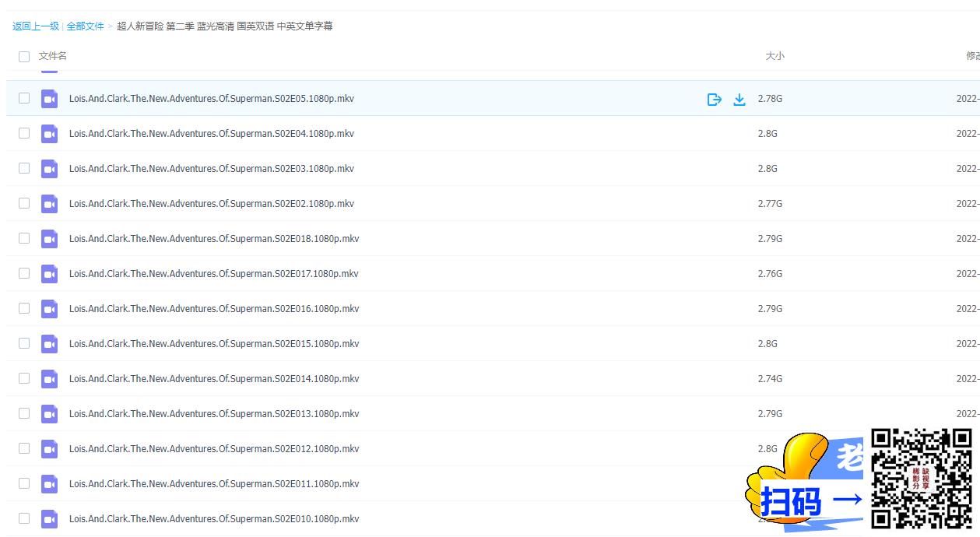This screenshot has width=980, height=537.
Task: Open Lois.And.Clark S02E05.1080p.mkv file name
Action: click(x=212, y=99)
